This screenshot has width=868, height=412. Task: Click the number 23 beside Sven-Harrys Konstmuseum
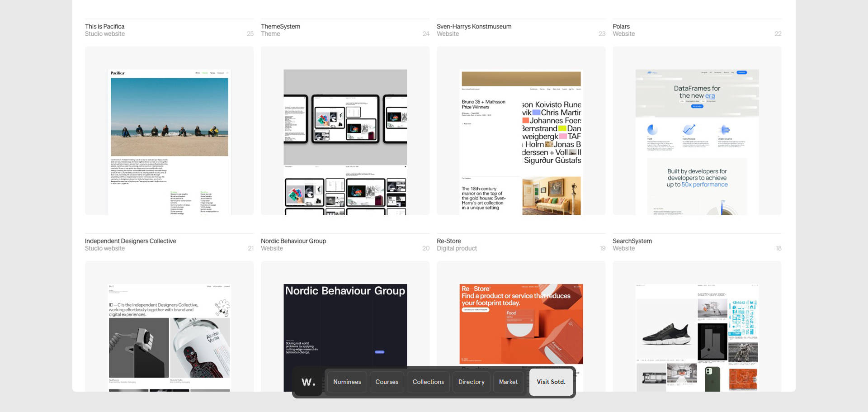[602, 34]
